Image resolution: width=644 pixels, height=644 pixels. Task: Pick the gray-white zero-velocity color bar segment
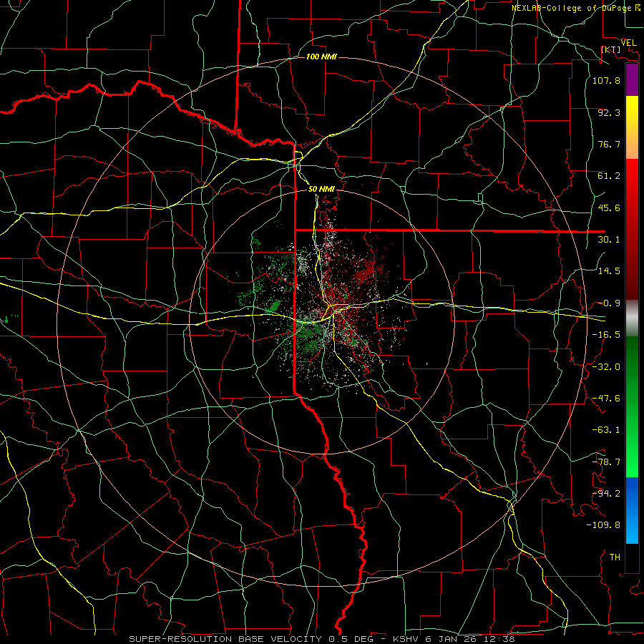(x=632, y=318)
